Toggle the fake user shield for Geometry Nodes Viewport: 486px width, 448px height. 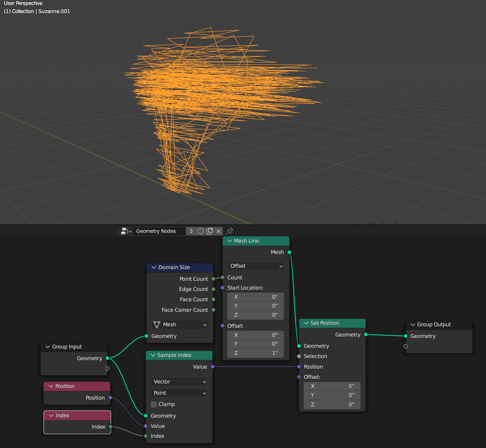(x=200, y=231)
